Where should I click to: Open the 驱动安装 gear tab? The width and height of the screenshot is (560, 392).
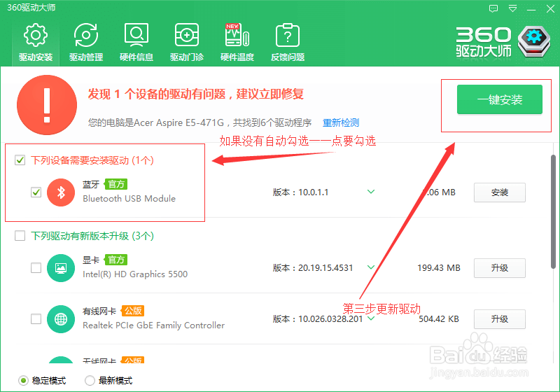(36, 42)
